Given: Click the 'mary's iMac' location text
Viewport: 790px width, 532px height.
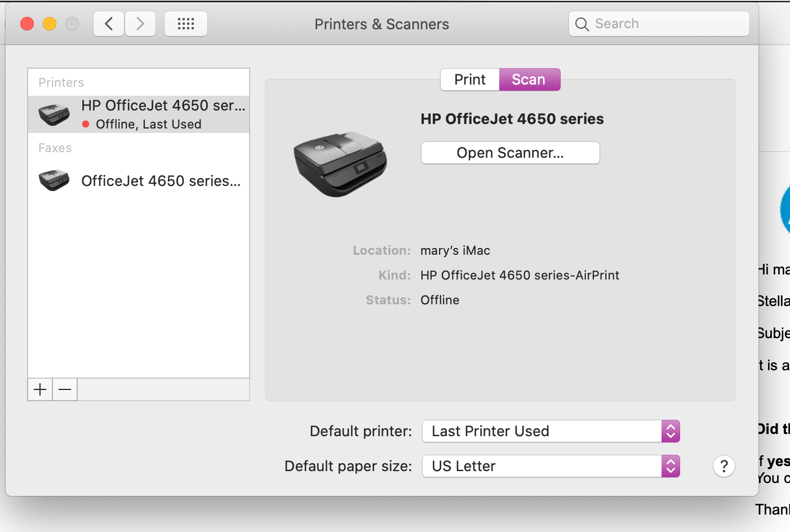Looking at the screenshot, I should pos(455,250).
